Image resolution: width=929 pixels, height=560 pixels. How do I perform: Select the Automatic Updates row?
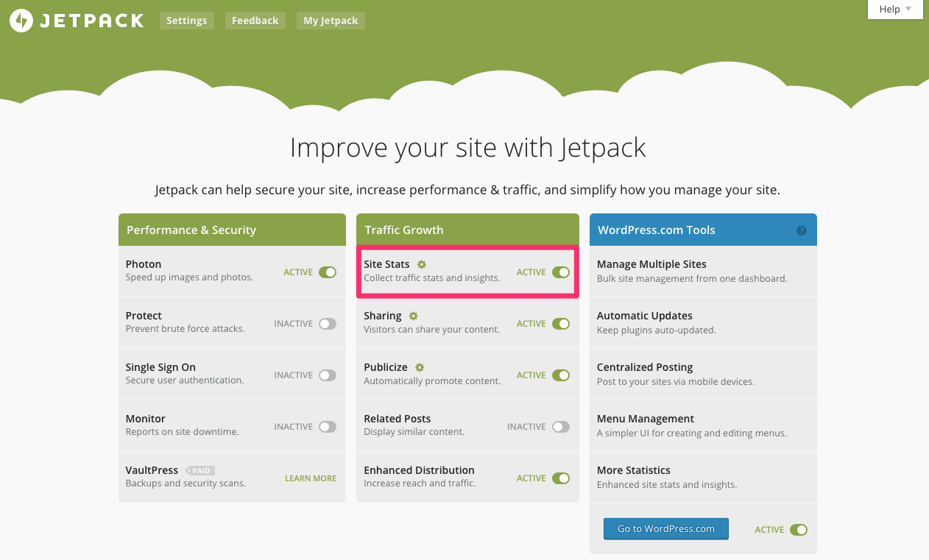(703, 323)
